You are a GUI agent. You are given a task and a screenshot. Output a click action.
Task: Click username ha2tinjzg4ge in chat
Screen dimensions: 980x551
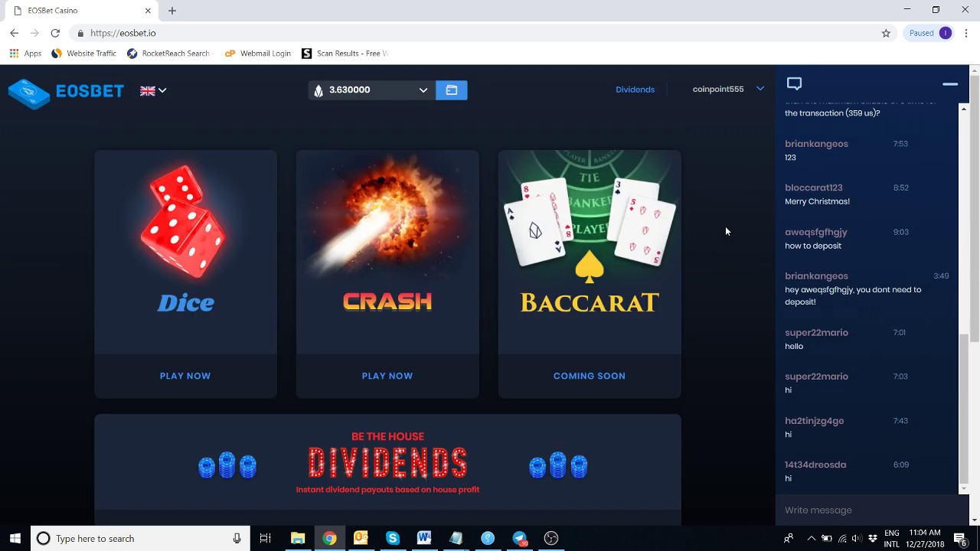(x=815, y=421)
